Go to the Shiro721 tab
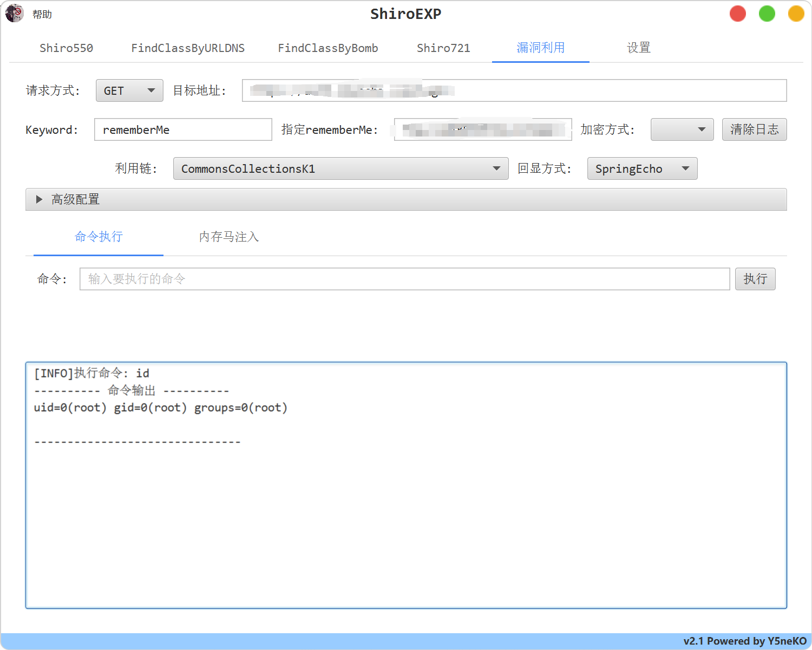 point(443,48)
